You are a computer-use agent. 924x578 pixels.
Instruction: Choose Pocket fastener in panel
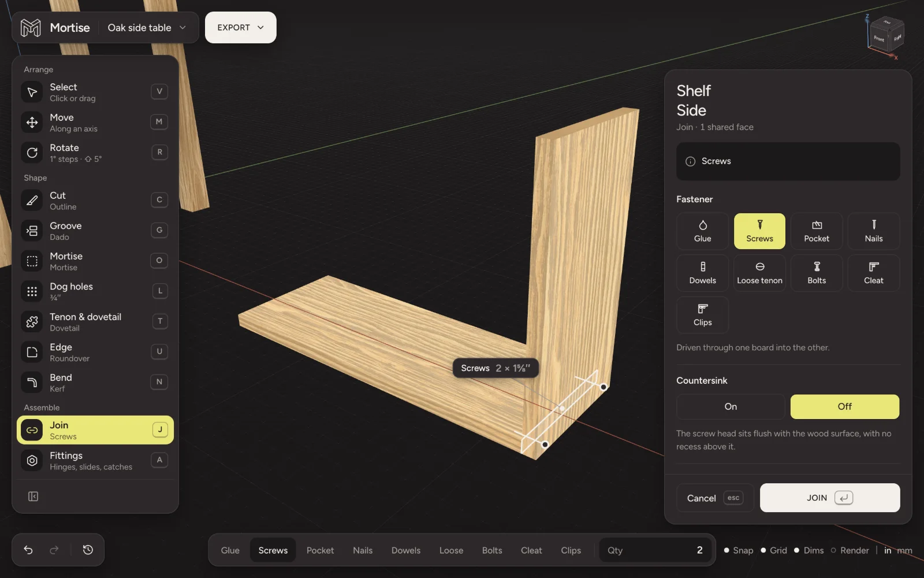[817, 231]
